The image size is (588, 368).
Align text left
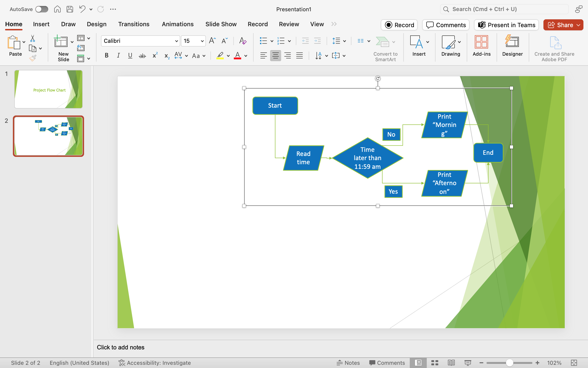pos(263,55)
